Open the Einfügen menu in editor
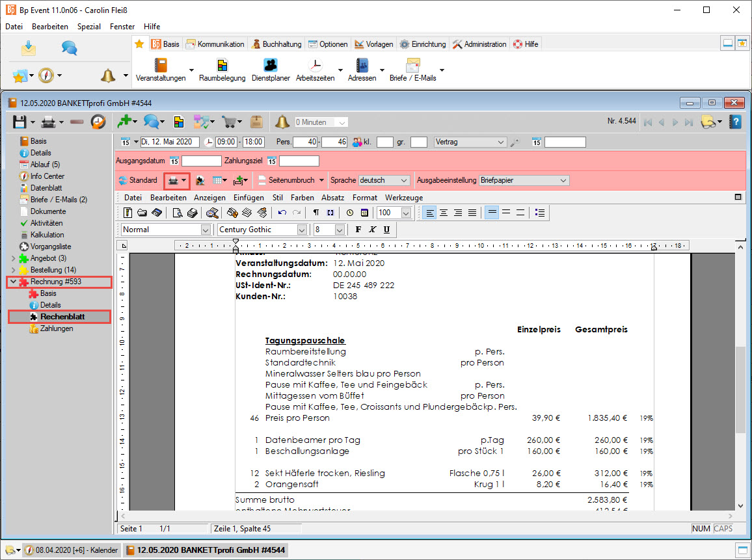 click(x=250, y=197)
